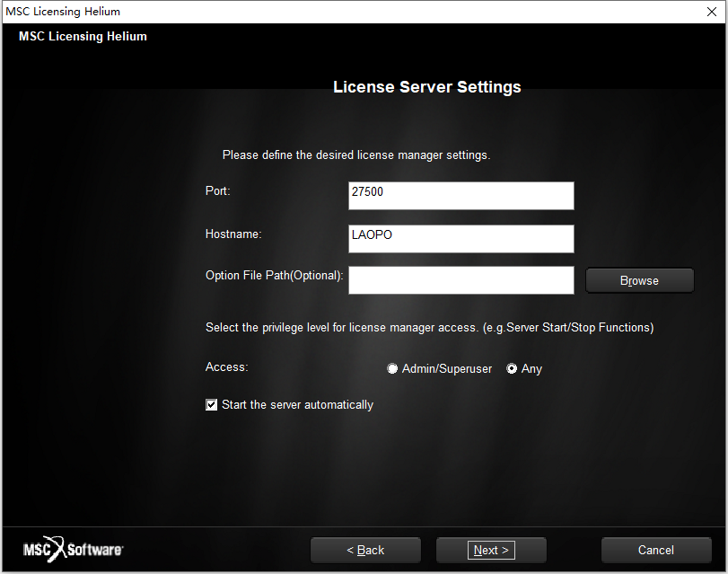Cancel the license server setup
The image size is (728, 574).
[655, 551]
